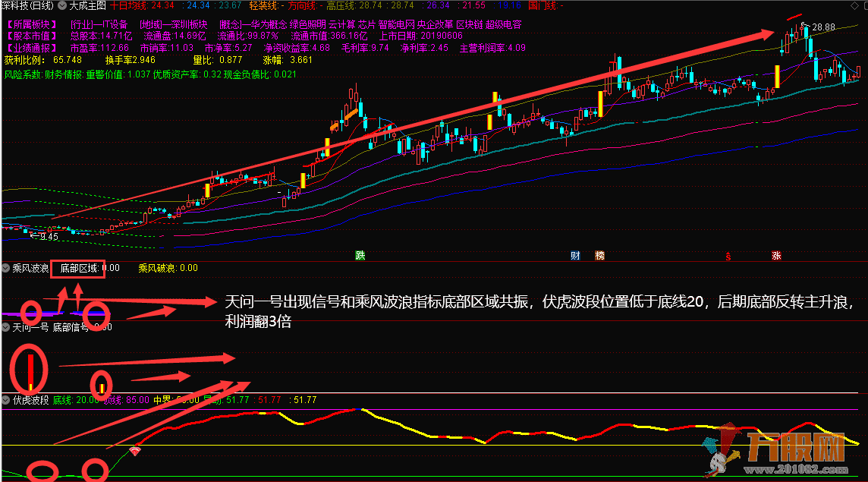Click the 底线: 20.00 value in 伏虎波段

[x=76, y=399]
